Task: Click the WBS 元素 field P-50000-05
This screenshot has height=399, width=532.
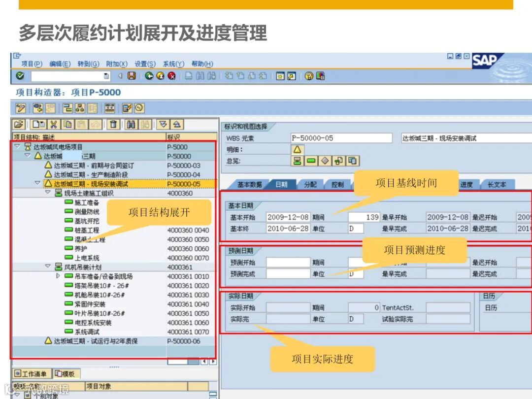Action: (x=341, y=138)
